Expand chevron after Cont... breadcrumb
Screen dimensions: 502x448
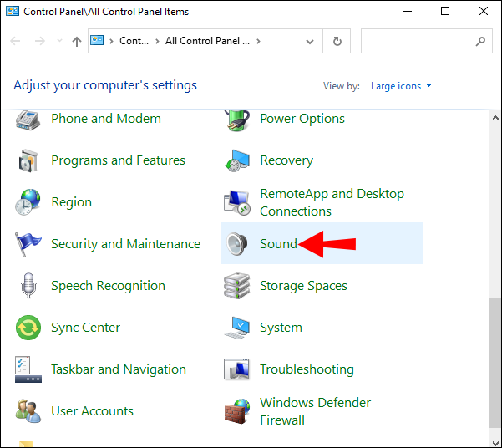pos(157,41)
